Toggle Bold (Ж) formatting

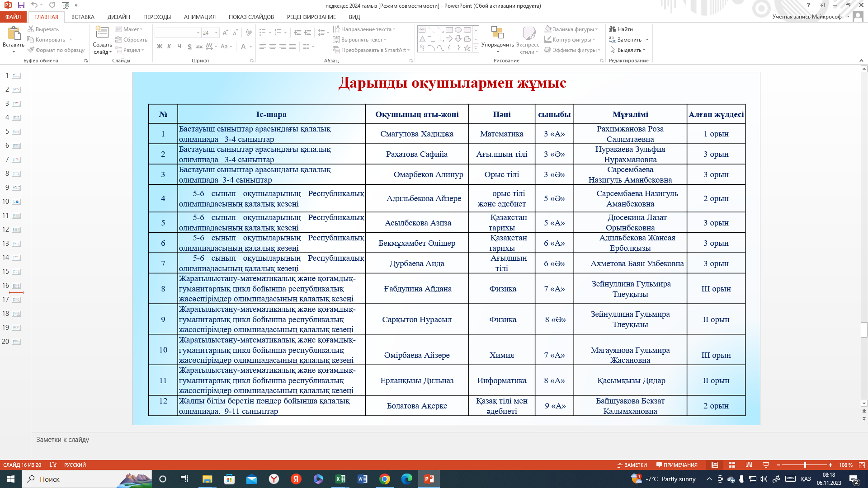(160, 47)
